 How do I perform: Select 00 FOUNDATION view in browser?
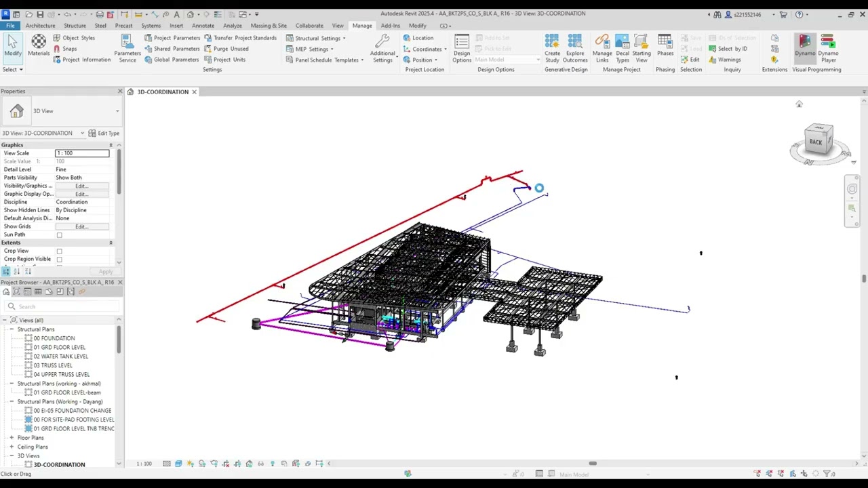coord(54,338)
